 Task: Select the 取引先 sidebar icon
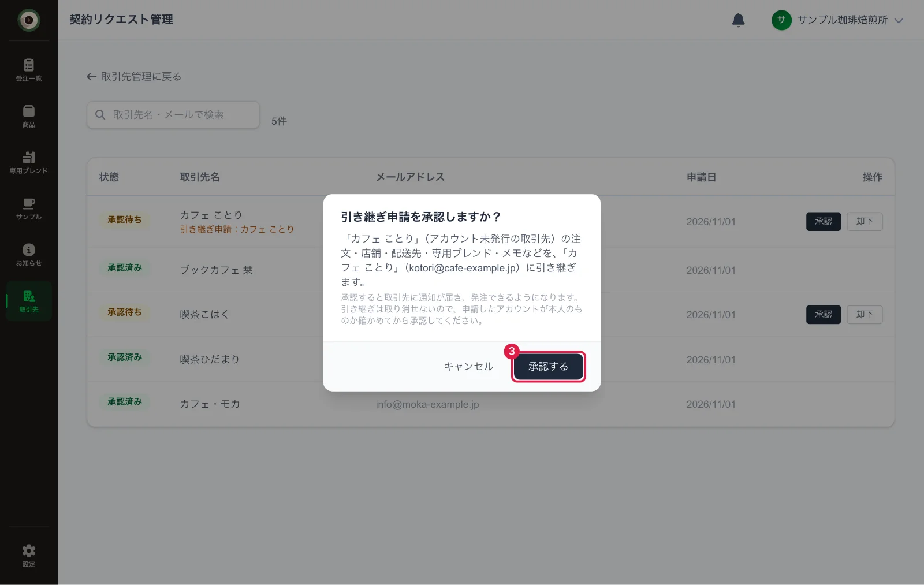tap(28, 301)
